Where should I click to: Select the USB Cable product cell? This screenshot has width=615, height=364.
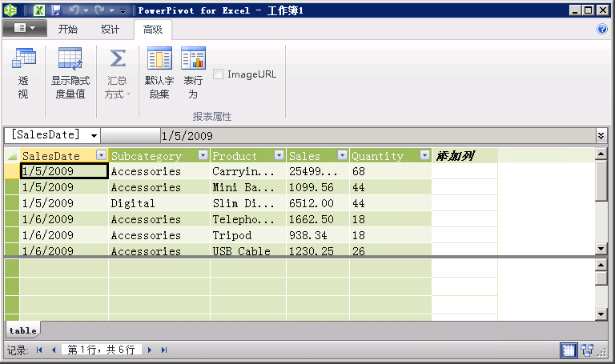tap(248, 250)
